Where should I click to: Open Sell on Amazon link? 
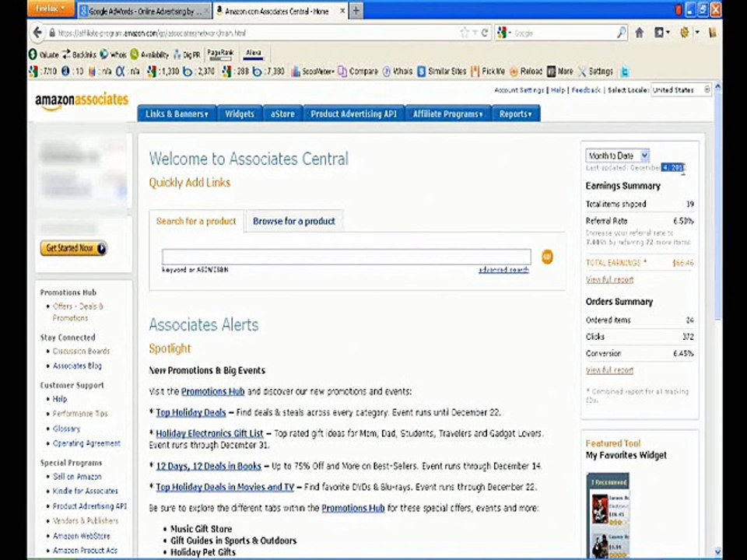tap(77, 476)
